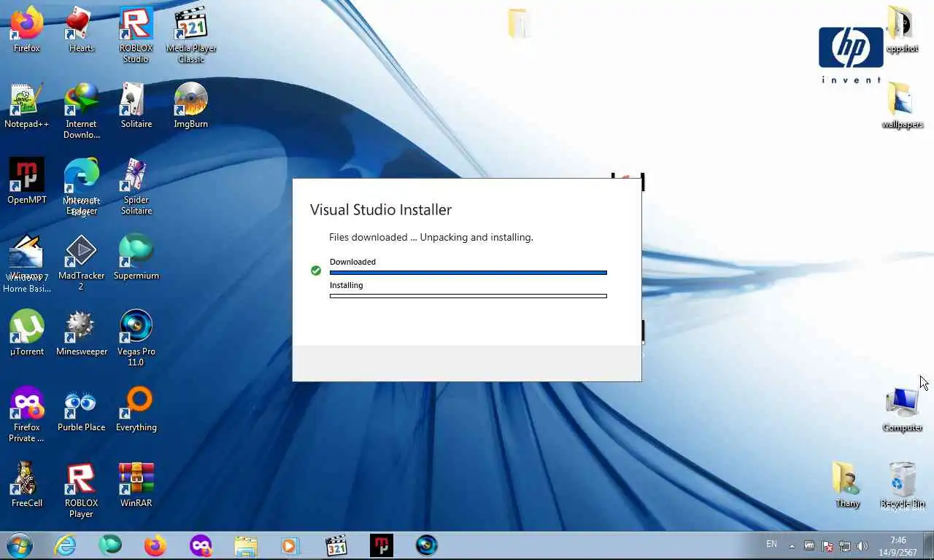Click the Installing progress bar
Viewport: 934px width, 560px height.
pyautogui.click(x=468, y=296)
